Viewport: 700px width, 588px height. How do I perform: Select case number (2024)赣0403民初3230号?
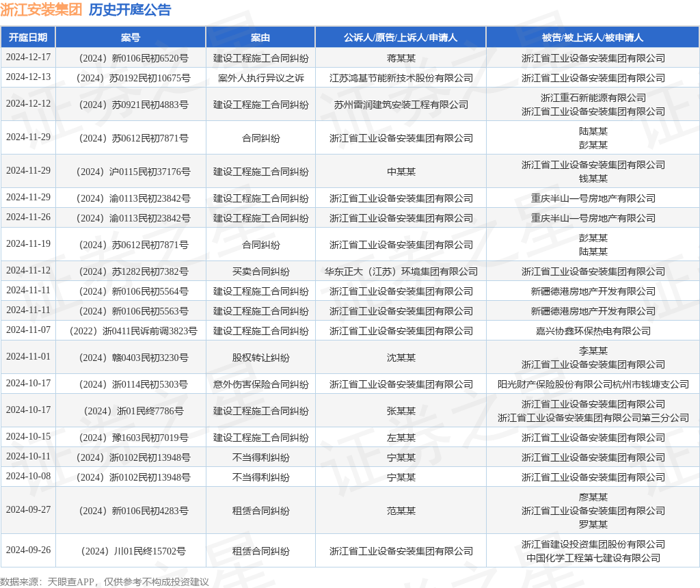pyautogui.click(x=133, y=358)
